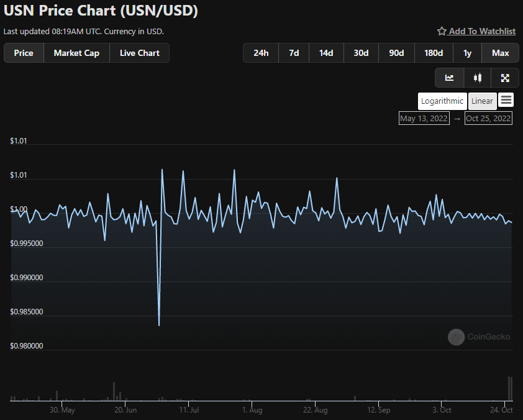Edit the end date Oct 25, 2022
The image size is (523, 420).
pos(488,118)
